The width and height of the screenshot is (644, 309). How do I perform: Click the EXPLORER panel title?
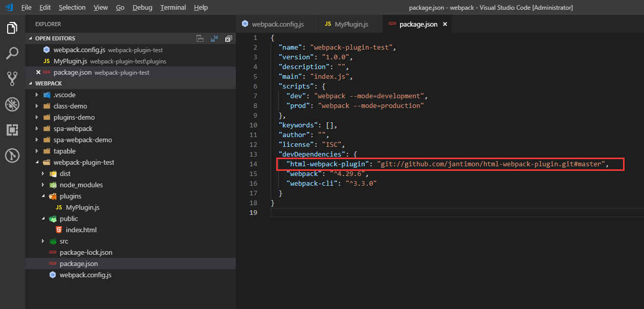point(48,24)
